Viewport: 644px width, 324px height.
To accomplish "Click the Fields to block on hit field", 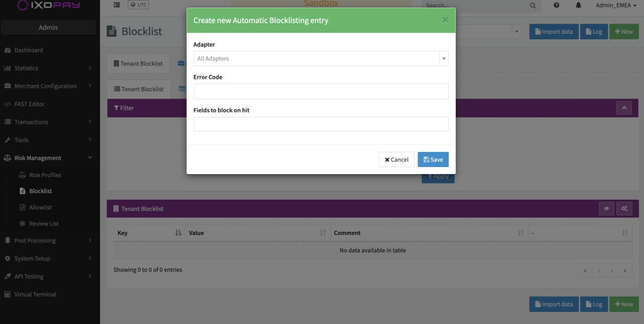I will [320, 124].
